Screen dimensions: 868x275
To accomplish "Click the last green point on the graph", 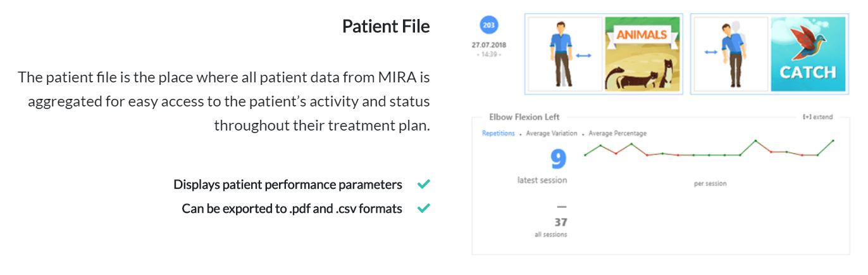I will (x=833, y=141).
